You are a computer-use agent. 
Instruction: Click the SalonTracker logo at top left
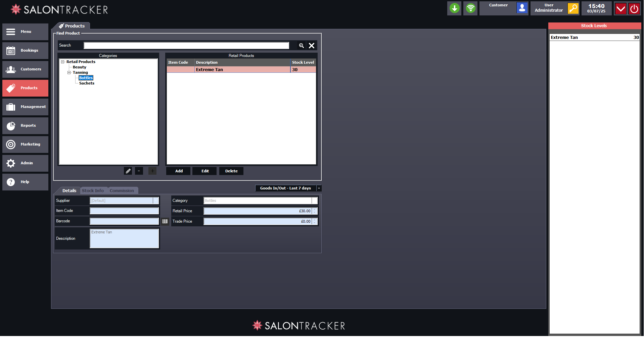pos(59,9)
